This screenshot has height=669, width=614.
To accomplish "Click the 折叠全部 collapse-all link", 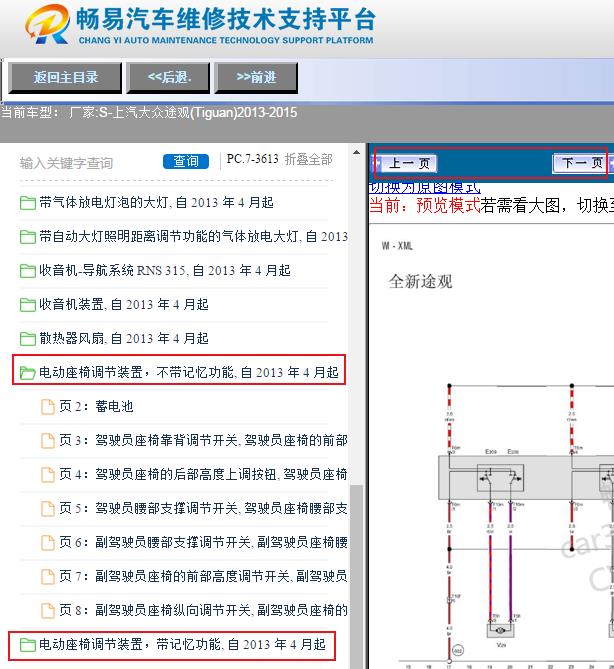I will pos(308,159).
